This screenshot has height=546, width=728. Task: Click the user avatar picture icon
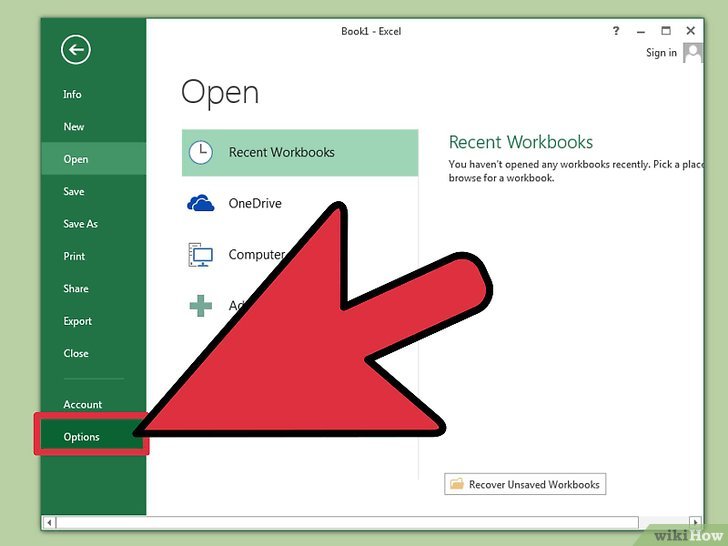(x=692, y=52)
